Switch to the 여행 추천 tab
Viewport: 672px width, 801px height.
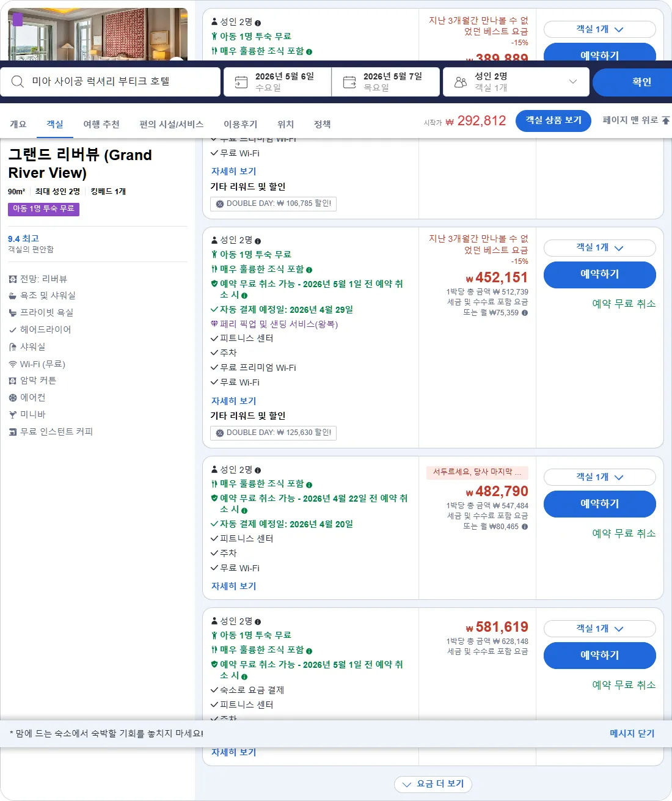point(101,124)
